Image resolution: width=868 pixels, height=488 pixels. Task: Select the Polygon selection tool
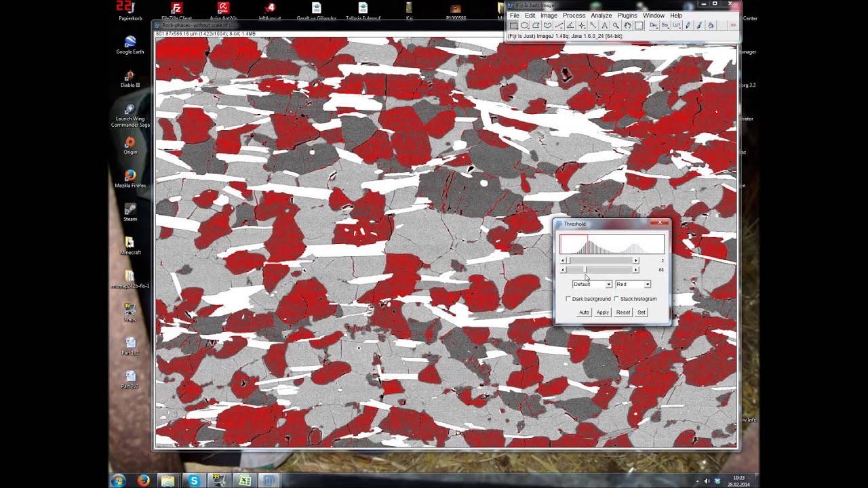tap(536, 25)
